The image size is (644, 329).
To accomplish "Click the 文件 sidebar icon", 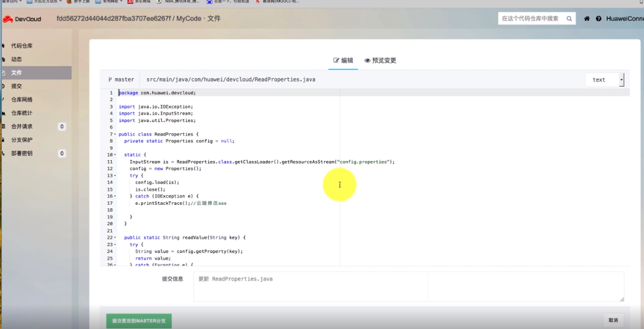I will point(3,72).
